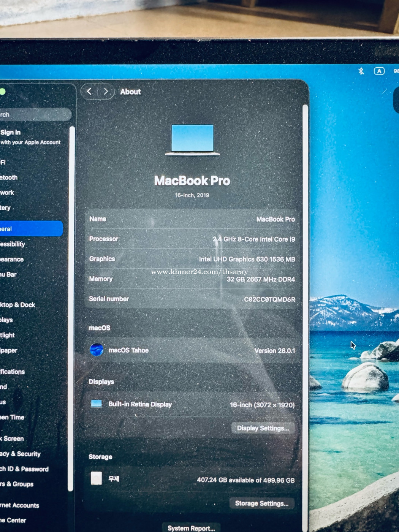Click the Bluetooth icon in menu bar
Screen dimensions: 399x532
click(x=361, y=71)
